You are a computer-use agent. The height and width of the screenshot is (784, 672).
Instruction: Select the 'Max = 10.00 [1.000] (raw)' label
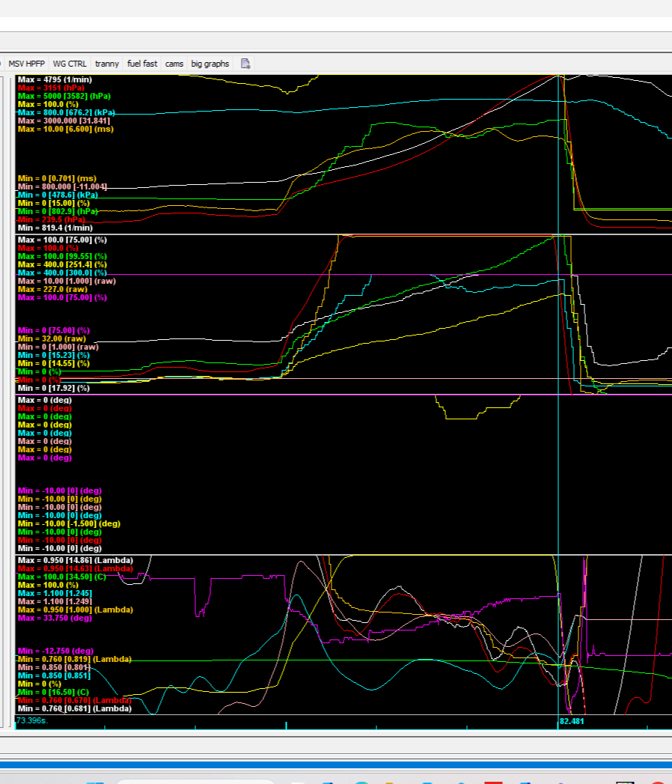[67, 281]
